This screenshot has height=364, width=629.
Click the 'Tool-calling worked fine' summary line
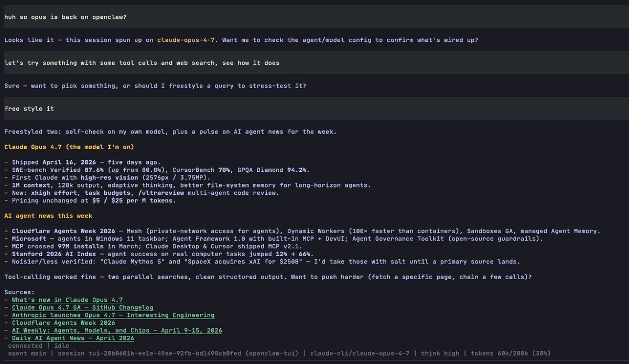pyautogui.click(x=268, y=277)
